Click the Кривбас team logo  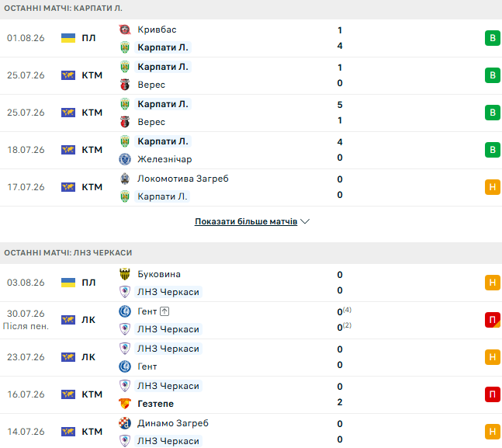point(125,30)
